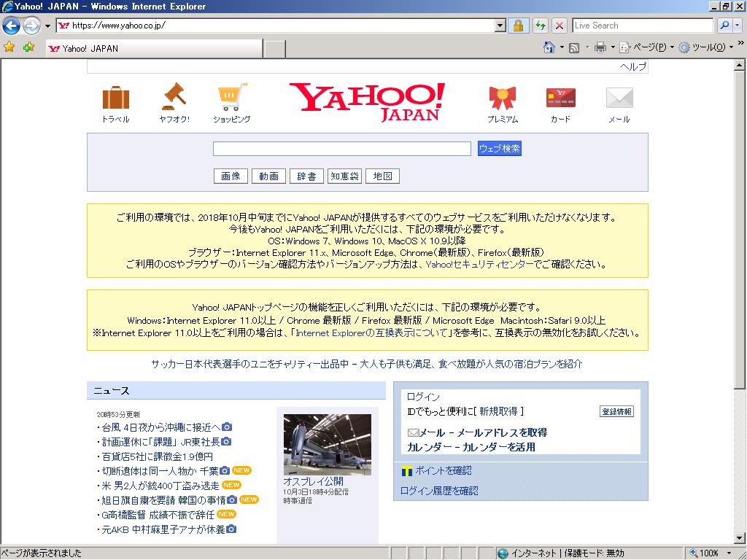This screenshot has width=747, height=560.
Task: Click the Add to Favorites icon
Action: [x=28, y=47]
